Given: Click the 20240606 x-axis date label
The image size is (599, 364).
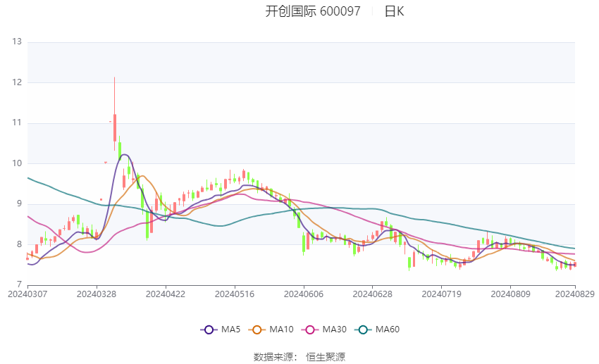Looking at the screenshot, I should (304, 294).
